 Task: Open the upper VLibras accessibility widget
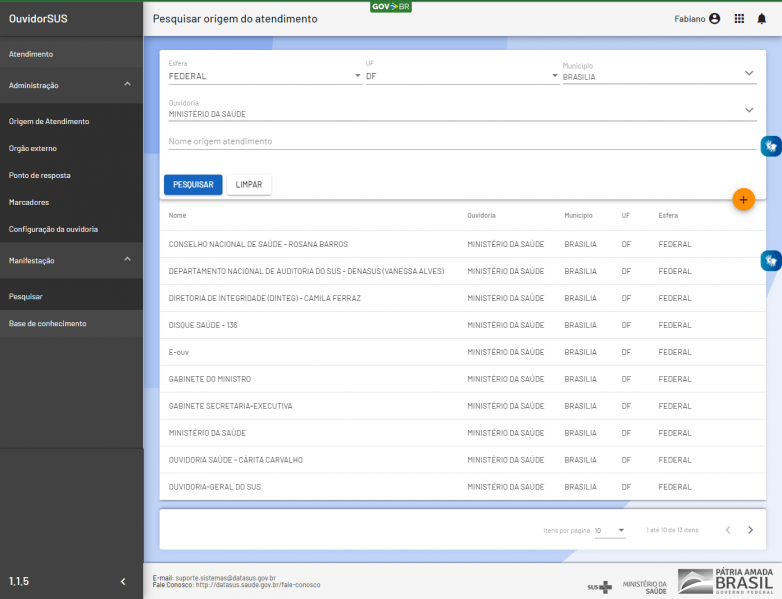point(770,146)
